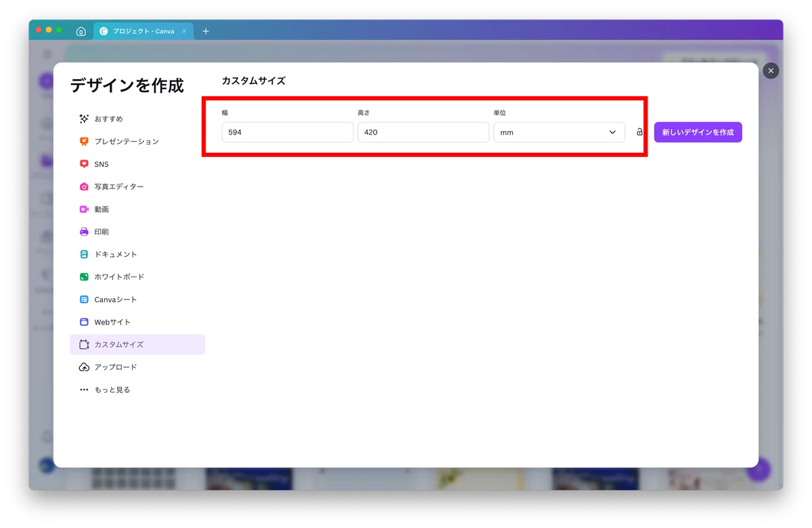Click 新しいデザインを作成 button
The height and width of the screenshot is (528, 812).
(698, 133)
